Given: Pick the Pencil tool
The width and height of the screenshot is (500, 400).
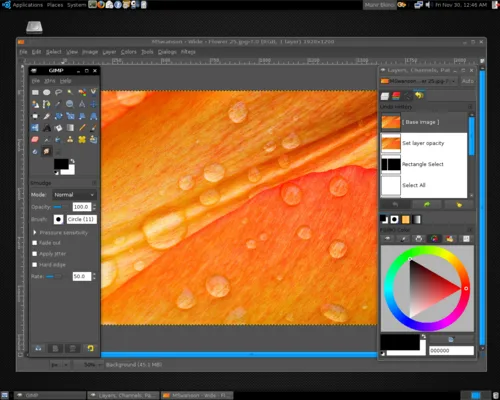Looking at the screenshot, I should click(82, 128).
